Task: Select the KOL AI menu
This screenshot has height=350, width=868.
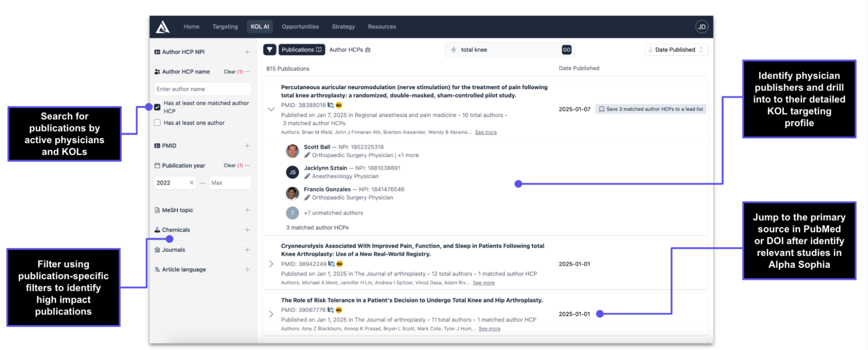Action: 260,27
